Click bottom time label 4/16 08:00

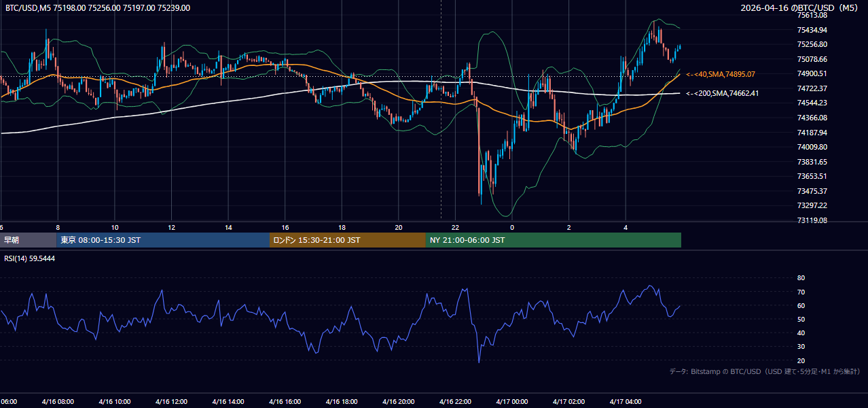[x=57, y=402]
